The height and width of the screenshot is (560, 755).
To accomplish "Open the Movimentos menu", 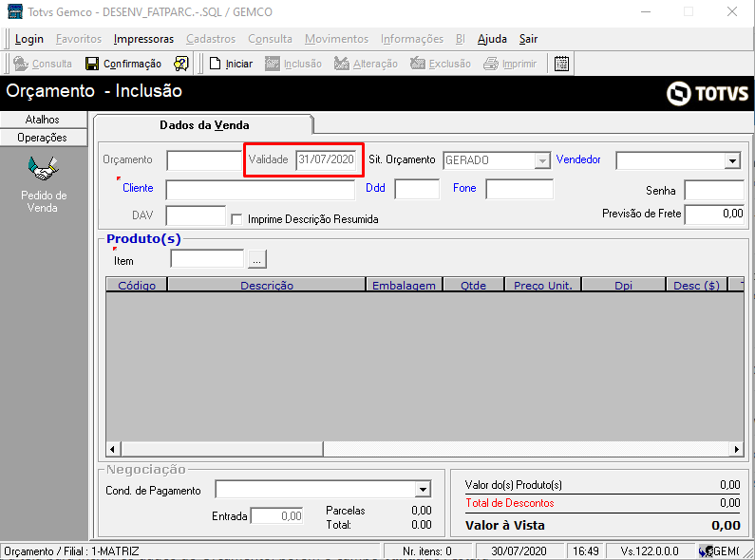I will pyautogui.click(x=336, y=39).
